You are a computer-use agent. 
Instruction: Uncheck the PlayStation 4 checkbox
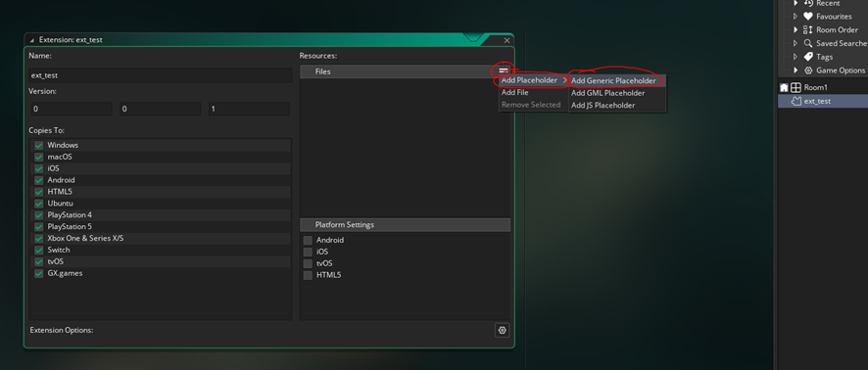tap(39, 215)
